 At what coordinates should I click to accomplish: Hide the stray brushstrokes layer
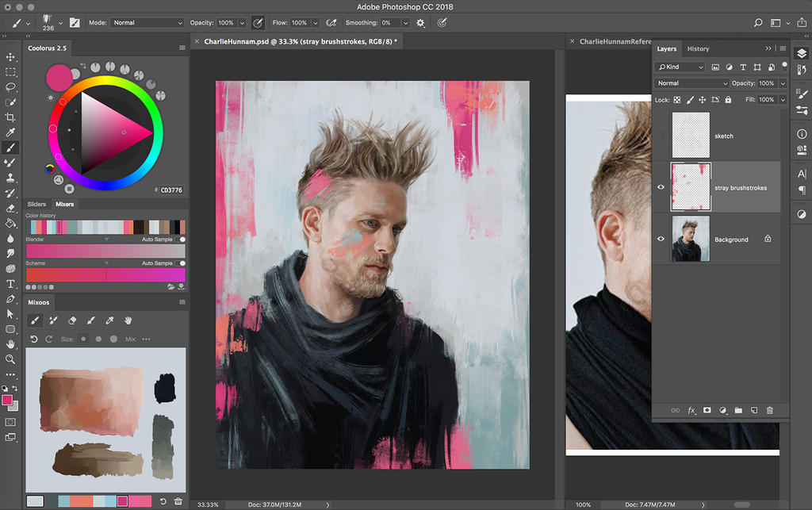pos(661,188)
